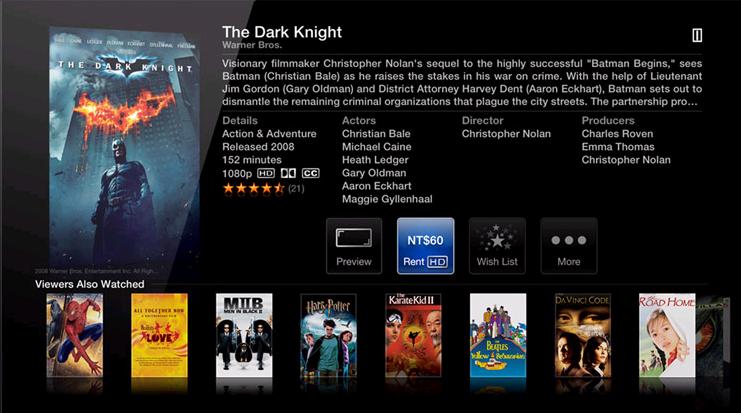Rent the movie for NT$60
This screenshot has height=413, width=741.
(425, 246)
